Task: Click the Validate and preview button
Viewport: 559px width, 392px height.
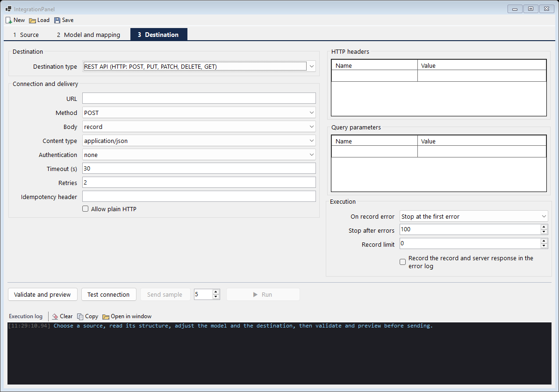Action: pos(43,294)
